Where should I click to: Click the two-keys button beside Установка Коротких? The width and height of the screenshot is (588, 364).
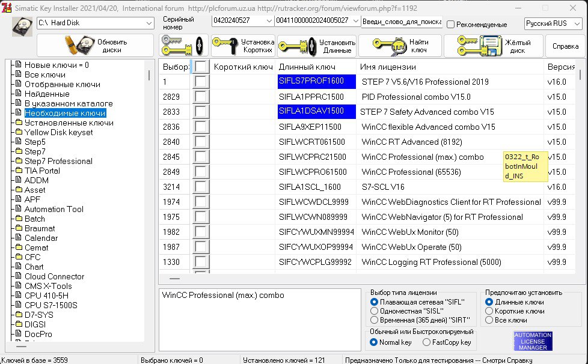tap(183, 46)
